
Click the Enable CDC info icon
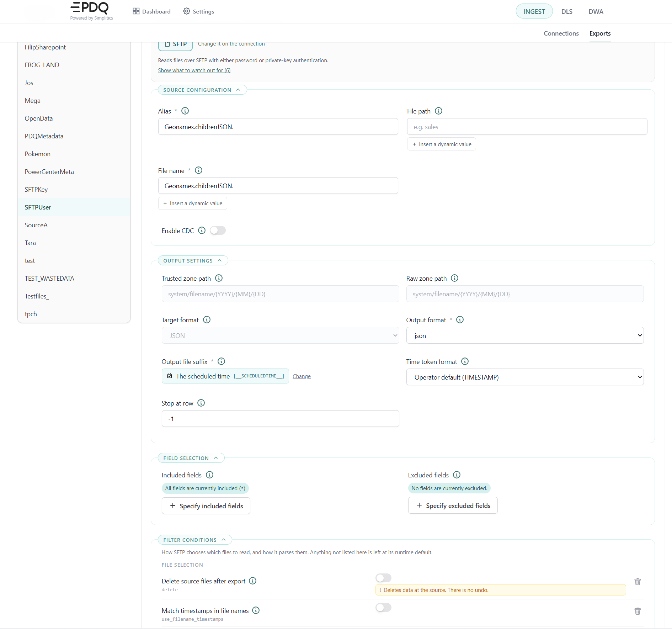click(x=202, y=231)
